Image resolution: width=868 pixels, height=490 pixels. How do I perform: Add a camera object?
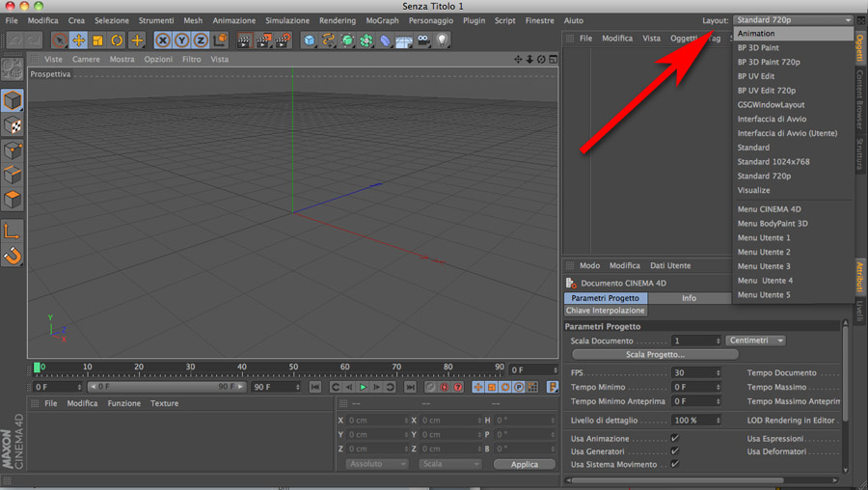tap(423, 40)
